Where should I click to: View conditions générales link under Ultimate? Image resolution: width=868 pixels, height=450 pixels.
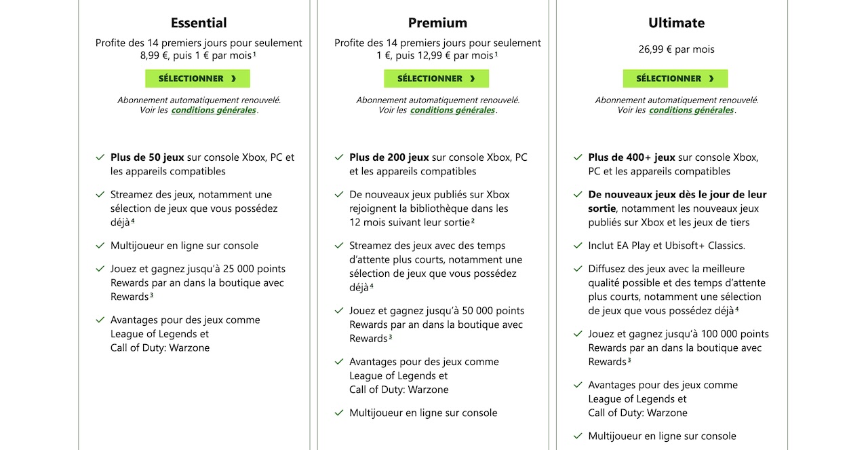pos(691,110)
